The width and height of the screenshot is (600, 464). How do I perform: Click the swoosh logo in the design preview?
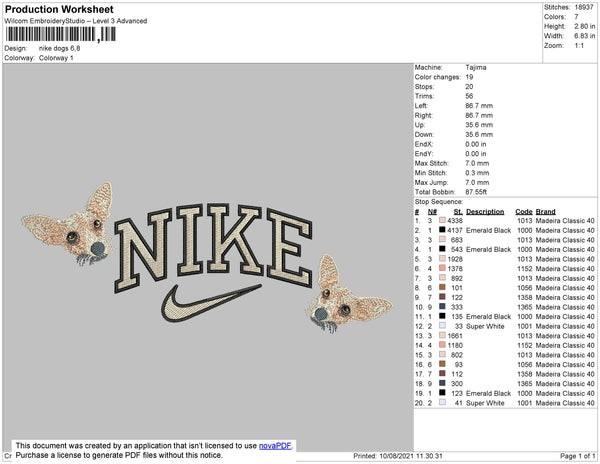point(211,303)
